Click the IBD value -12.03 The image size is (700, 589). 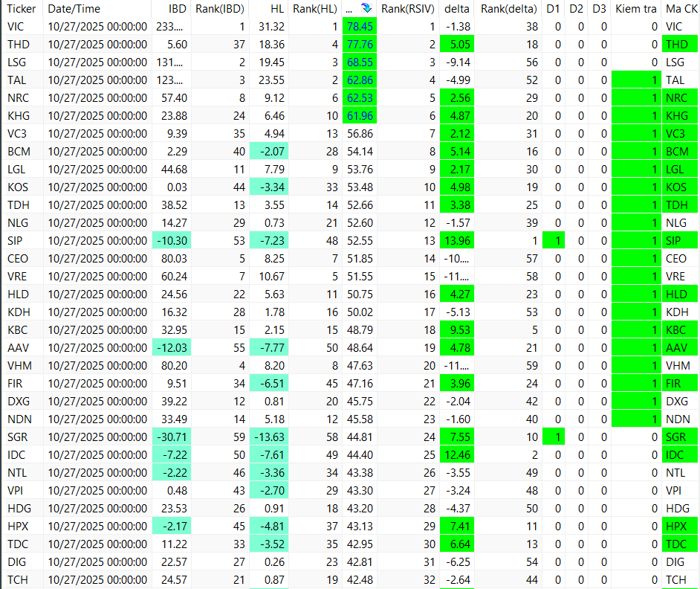tap(172, 348)
